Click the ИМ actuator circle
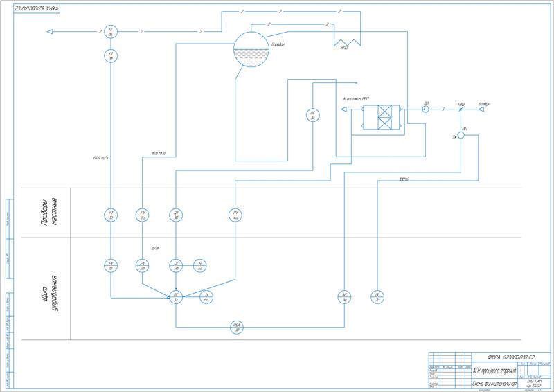 pyautogui.click(x=461, y=135)
